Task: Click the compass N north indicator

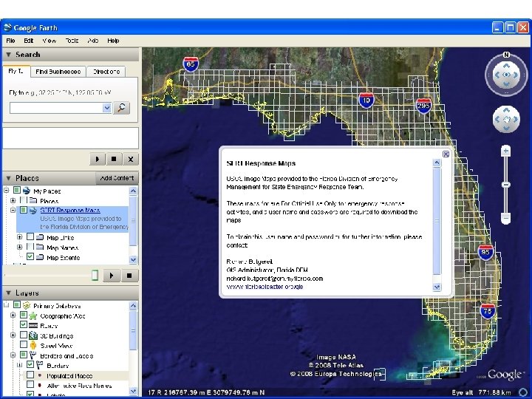Action: pos(506,55)
